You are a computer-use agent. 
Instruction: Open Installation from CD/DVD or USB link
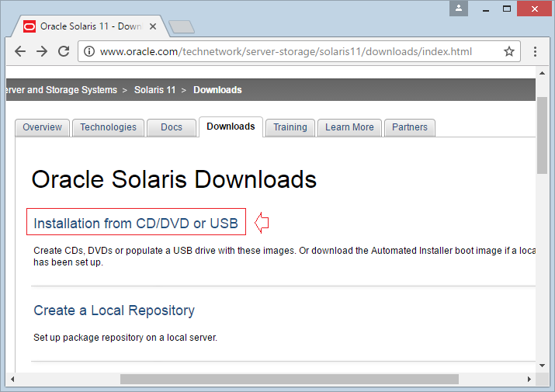point(136,224)
